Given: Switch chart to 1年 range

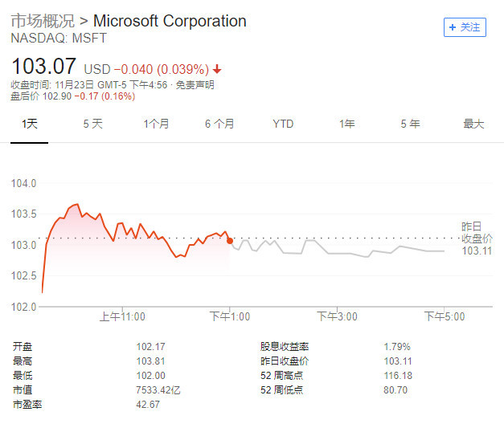Looking at the screenshot, I should tap(346, 124).
